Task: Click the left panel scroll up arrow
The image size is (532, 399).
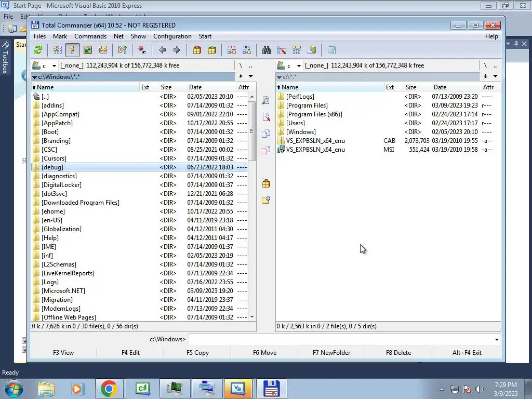Action: click(252, 97)
